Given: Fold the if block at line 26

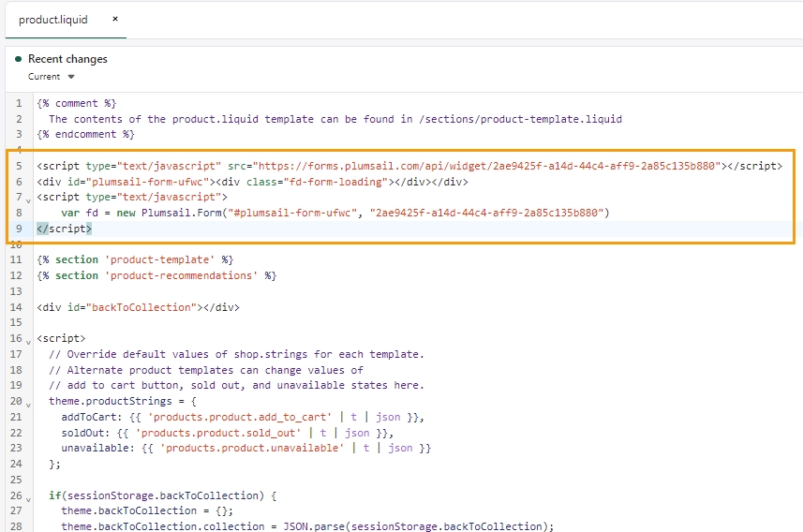Looking at the screenshot, I should pos(29,499).
